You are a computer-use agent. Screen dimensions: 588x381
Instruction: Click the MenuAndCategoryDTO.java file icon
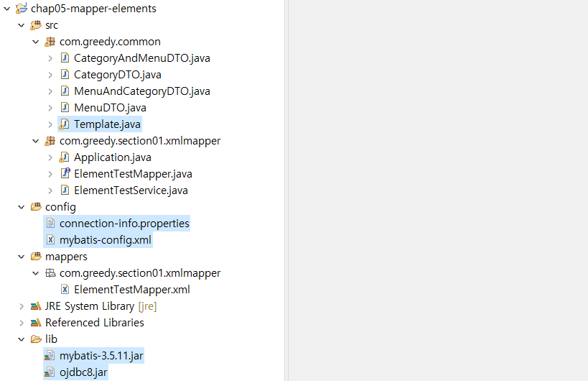(65, 91)
